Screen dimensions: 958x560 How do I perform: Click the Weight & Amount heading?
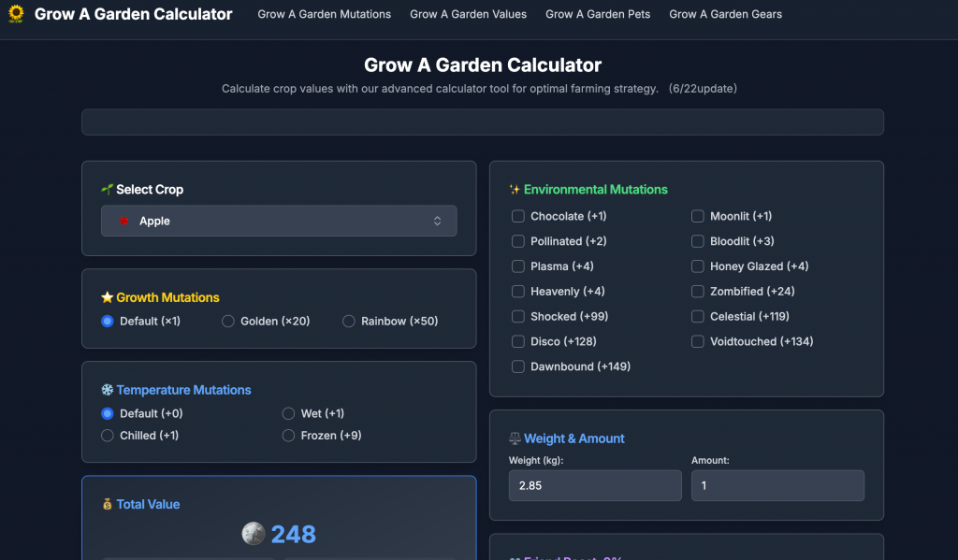[x=573, y=438]
